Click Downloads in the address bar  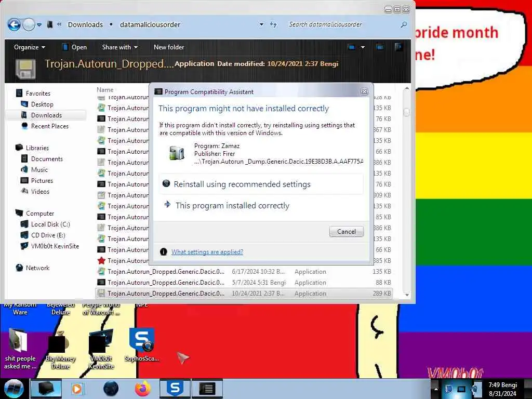(85, 25)
